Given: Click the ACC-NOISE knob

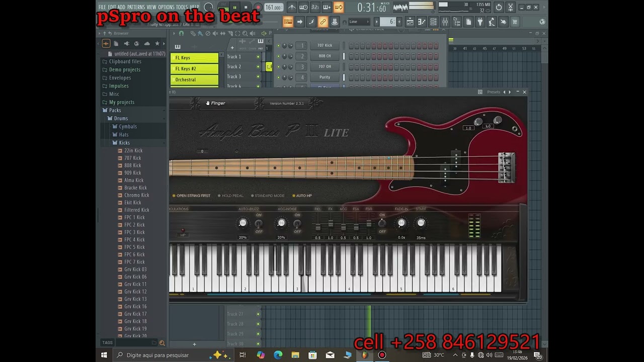Looking at the screenshot, I should [281, 223].
